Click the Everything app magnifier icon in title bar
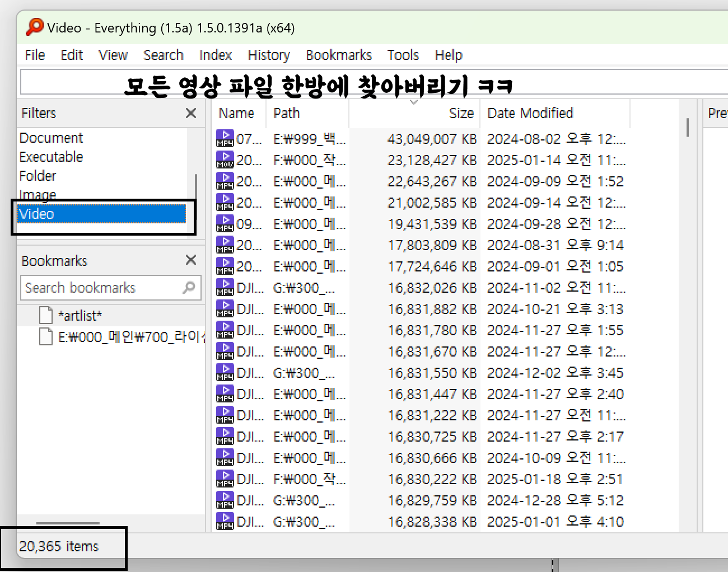The image size is (728, 572). click(34, 27)
